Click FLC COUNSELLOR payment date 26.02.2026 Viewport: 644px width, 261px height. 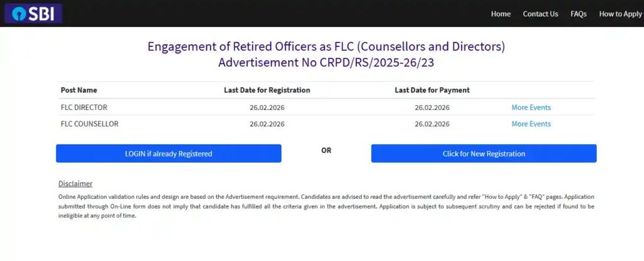(x=432, y=124)
